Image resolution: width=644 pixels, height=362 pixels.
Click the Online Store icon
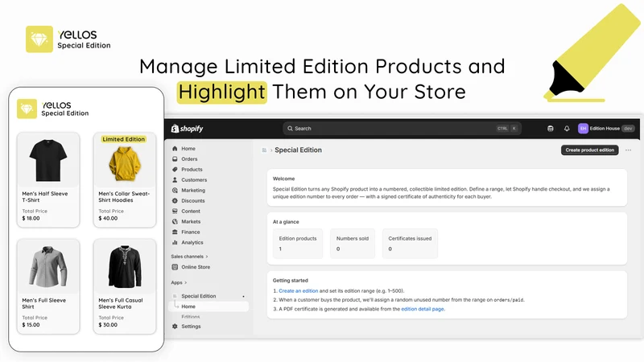(x=175, y=267)
